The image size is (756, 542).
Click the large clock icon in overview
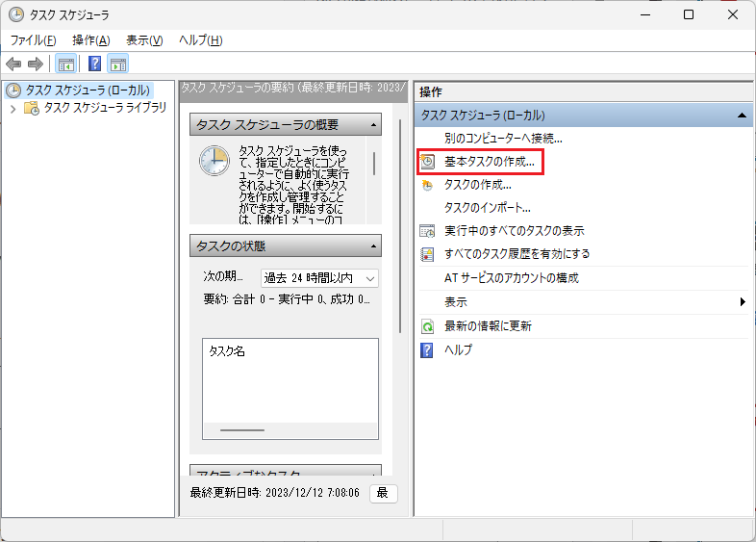(214, 161)
